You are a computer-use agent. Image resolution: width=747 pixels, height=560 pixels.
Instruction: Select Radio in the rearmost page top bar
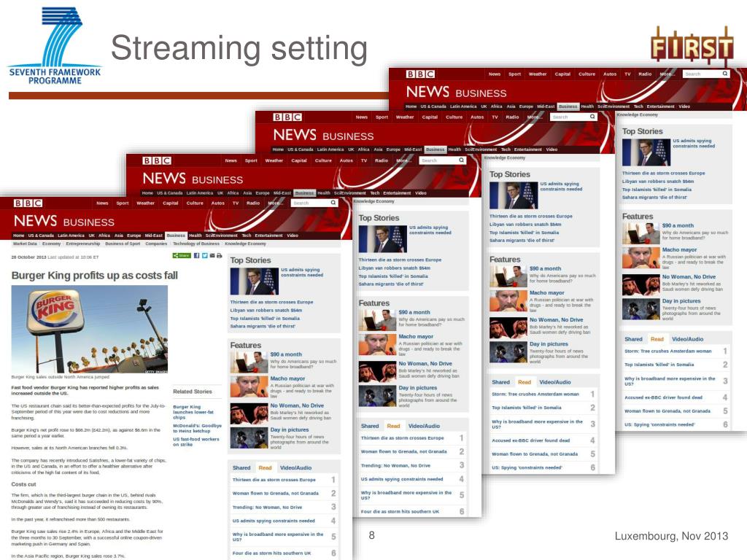[645, 74]
